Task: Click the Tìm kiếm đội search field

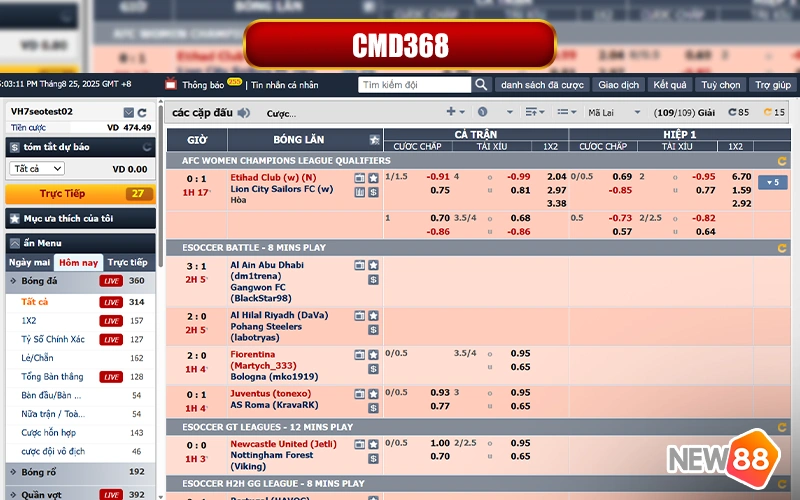Action: coord(414,85)
